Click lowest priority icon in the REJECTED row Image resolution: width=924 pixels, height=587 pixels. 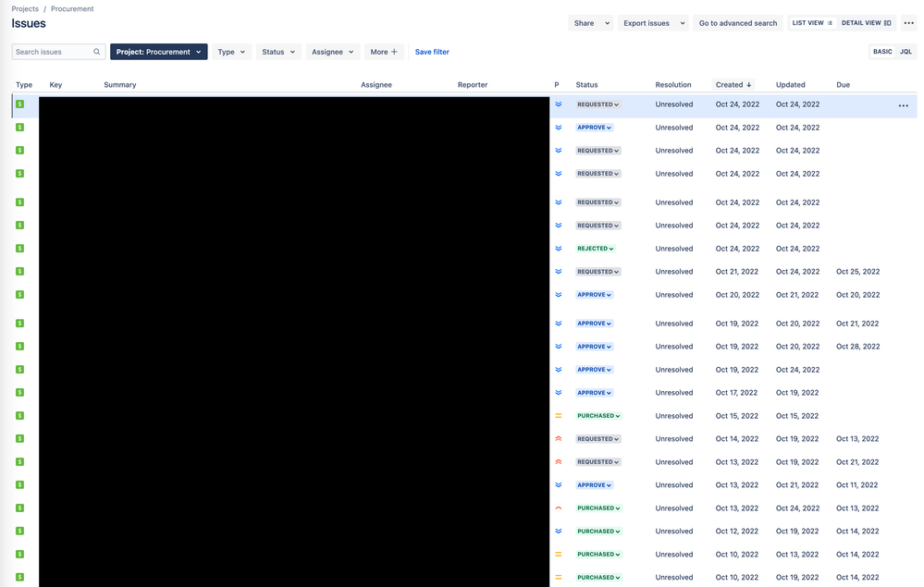pos(559,249)
